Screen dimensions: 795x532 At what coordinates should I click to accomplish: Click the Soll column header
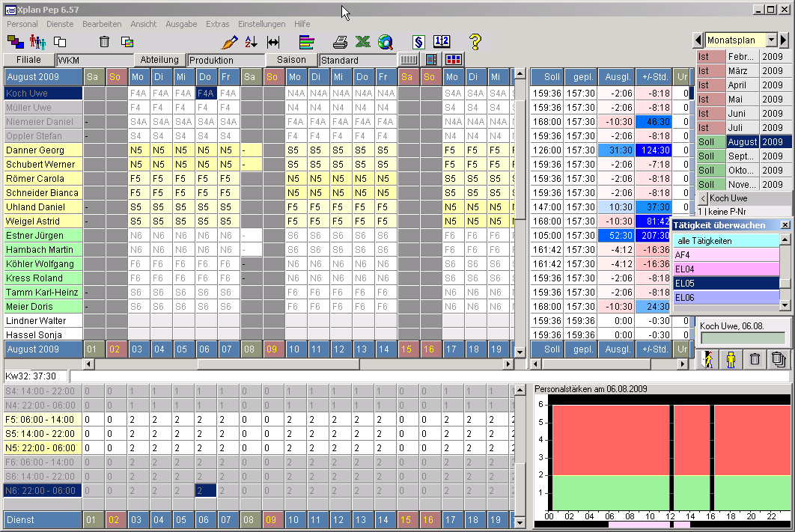tap(546, 77)
